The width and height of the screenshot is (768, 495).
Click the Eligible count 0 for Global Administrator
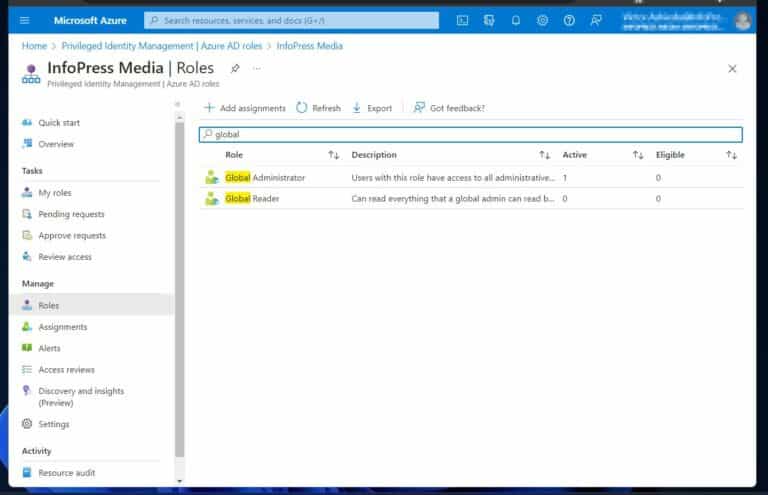coord(658,177)
